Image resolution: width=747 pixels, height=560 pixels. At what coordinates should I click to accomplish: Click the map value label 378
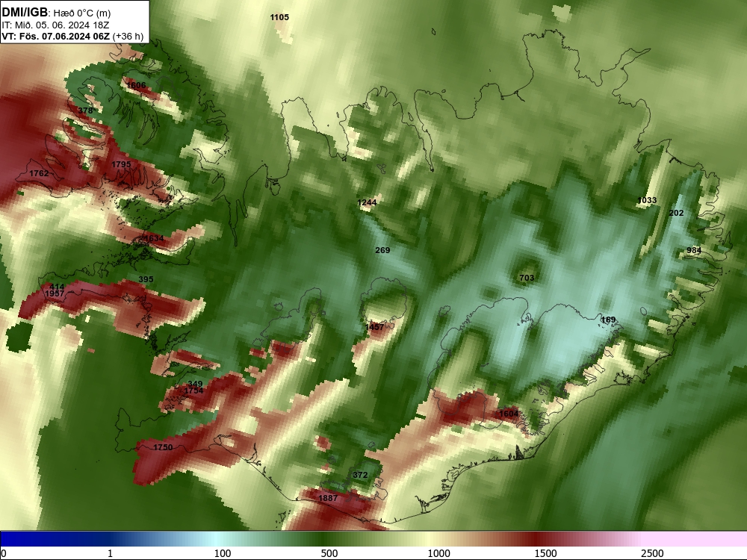[85, 111]
